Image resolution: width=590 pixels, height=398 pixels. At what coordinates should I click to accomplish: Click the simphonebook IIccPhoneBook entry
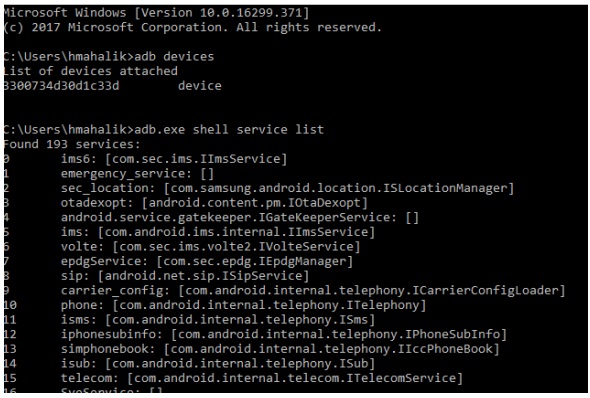point(280,349)
